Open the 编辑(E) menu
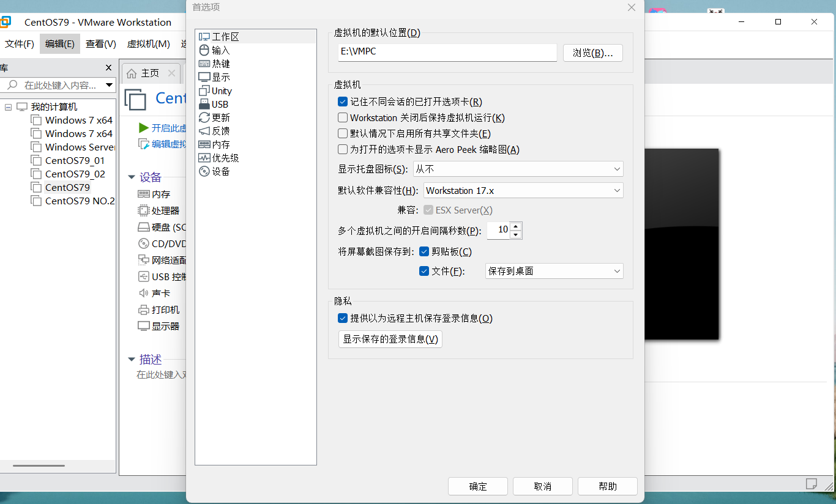836x504 pixels. click(x=60, y=44)
